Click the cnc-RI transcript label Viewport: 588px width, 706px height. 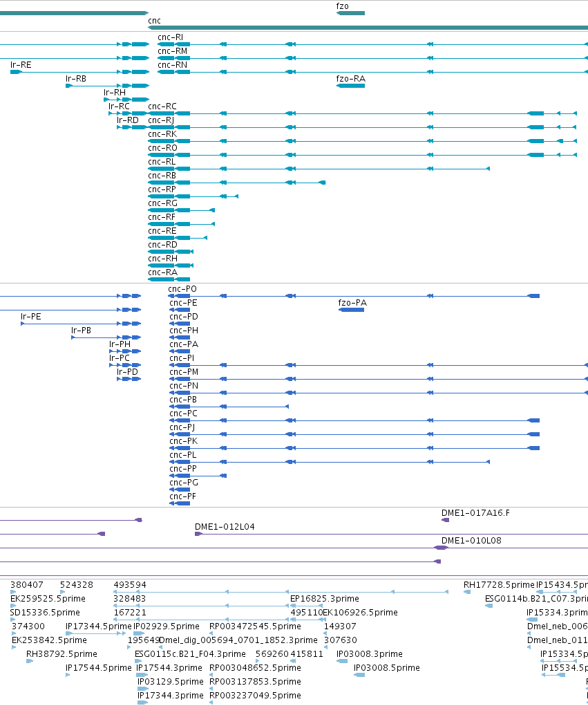171,37
